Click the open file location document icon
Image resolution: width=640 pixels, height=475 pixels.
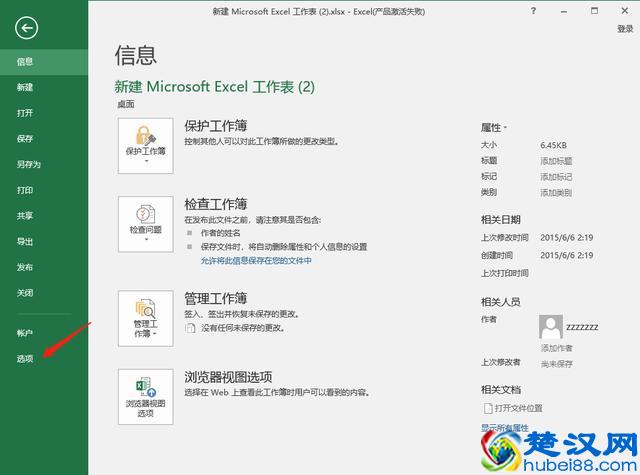click(x=488, y=408)
